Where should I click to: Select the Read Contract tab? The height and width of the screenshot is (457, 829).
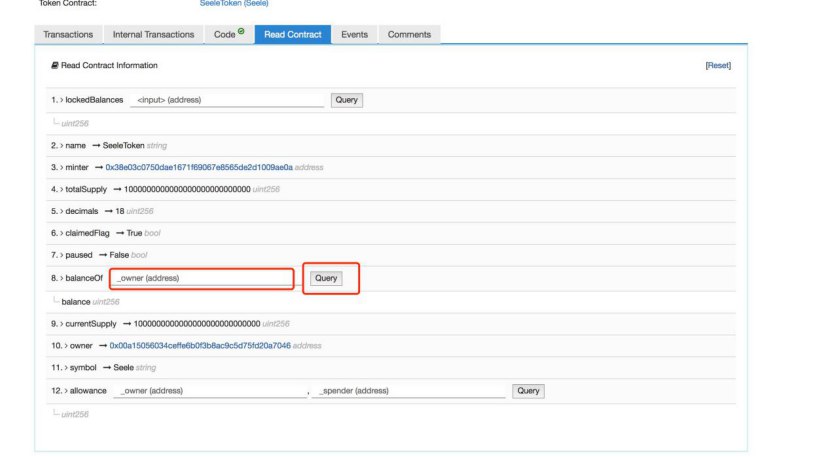[293, 34]
